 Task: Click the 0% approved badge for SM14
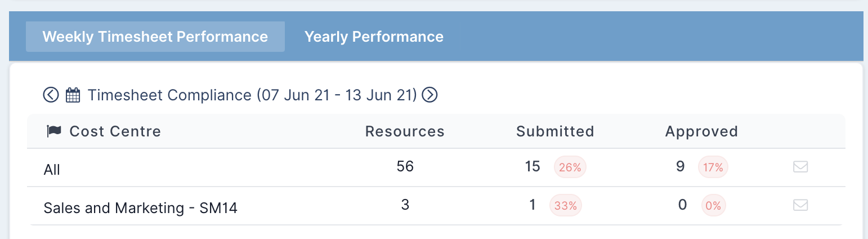tap(714, 205)
